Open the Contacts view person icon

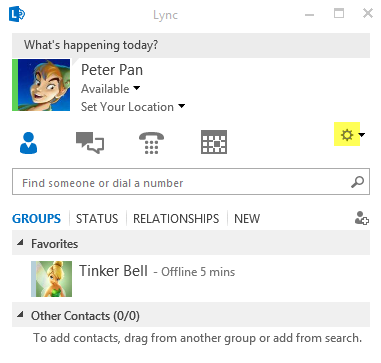[x=28, y=143]
